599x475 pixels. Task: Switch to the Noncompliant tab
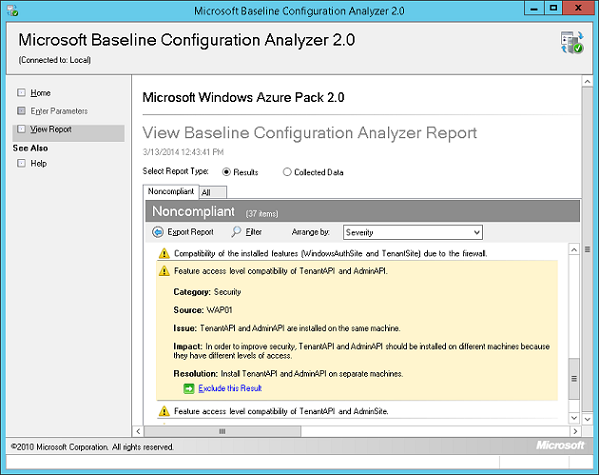[171, 191]
